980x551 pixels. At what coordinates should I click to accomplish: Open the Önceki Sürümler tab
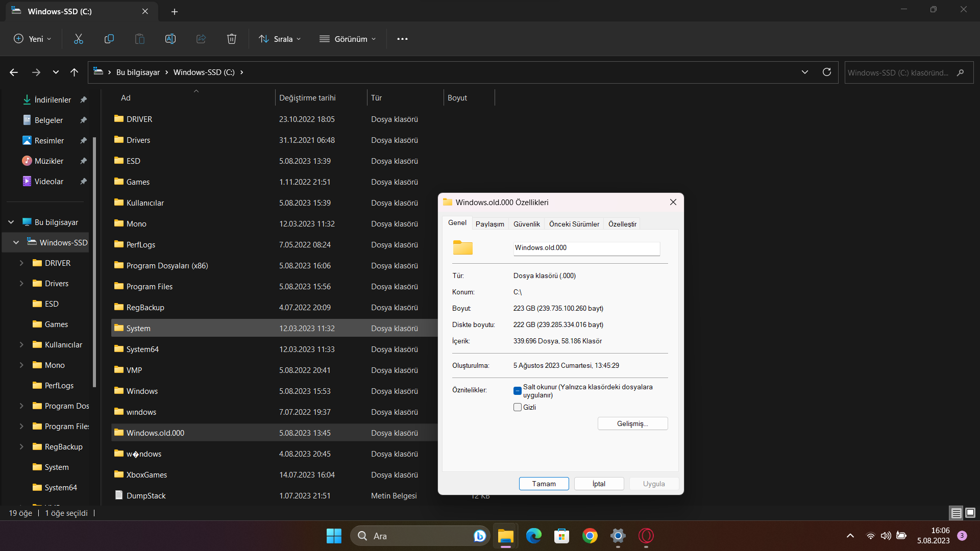click(574, 224)
